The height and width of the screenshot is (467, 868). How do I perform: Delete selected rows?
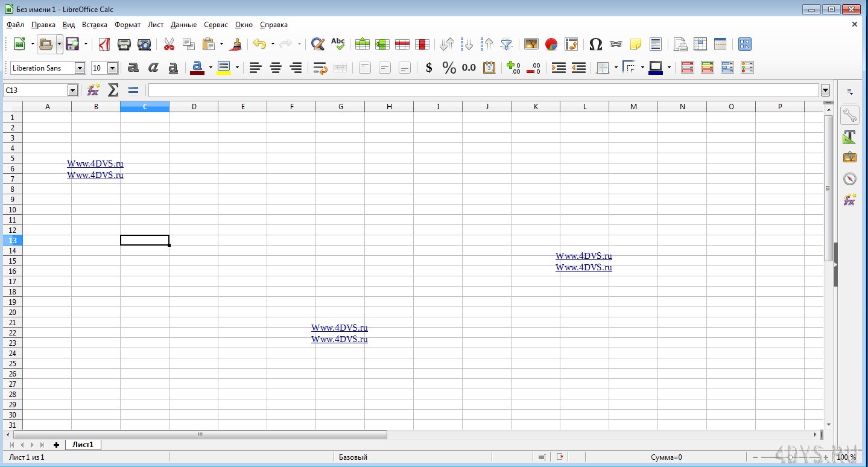pos(402,44)
